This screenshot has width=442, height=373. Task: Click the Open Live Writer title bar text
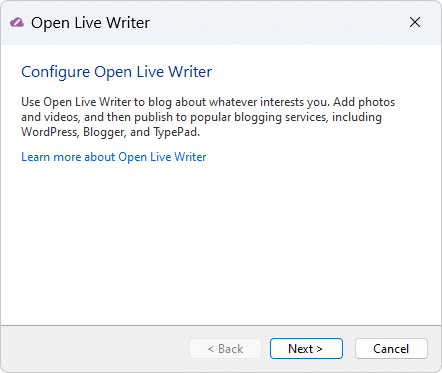[x=90, y=23]
